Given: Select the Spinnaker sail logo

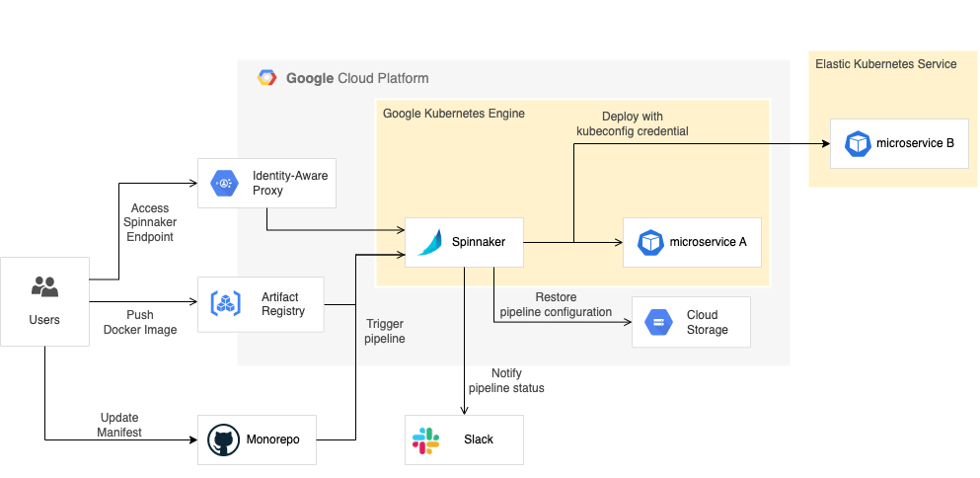Looking at the screenshot, I should 428,243.
